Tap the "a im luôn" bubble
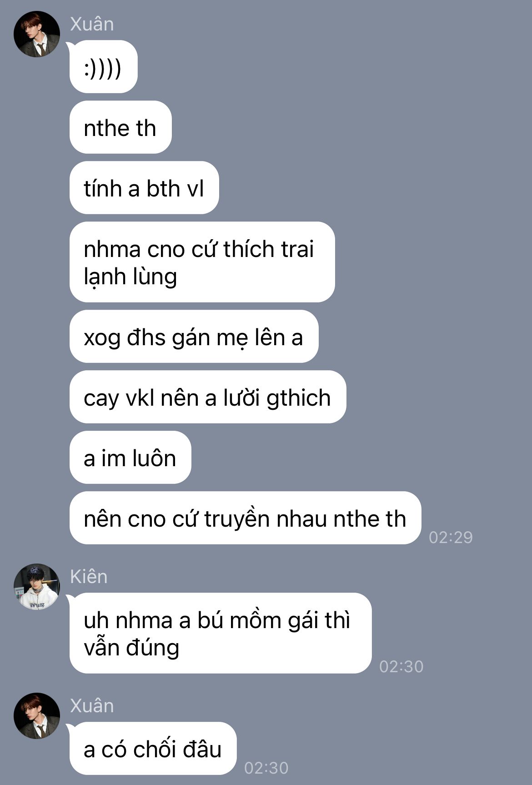Image resolution: width=532 pixels, height=785 pixels. click(x=130, y=458)
